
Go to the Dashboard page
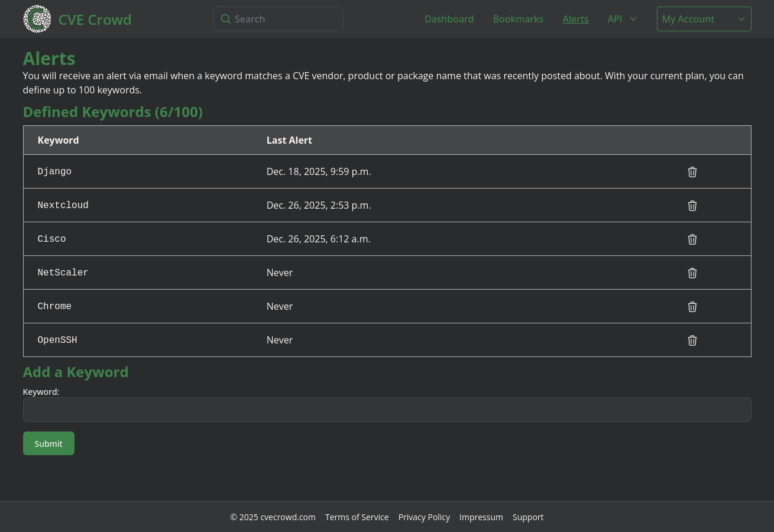pyautogui.click(x=449, y=19)
